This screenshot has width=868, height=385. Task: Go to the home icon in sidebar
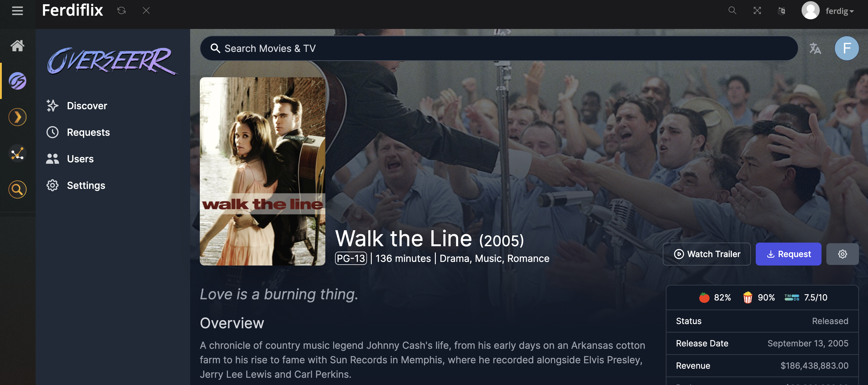[18, 46]
